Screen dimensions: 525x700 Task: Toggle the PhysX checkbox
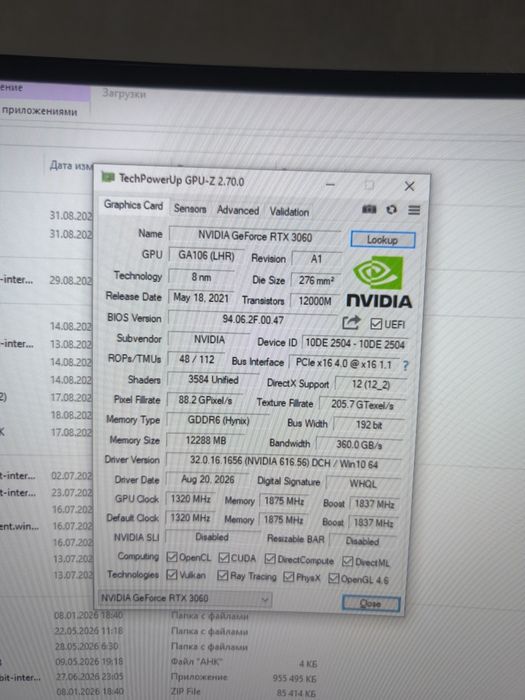[288, 577]
